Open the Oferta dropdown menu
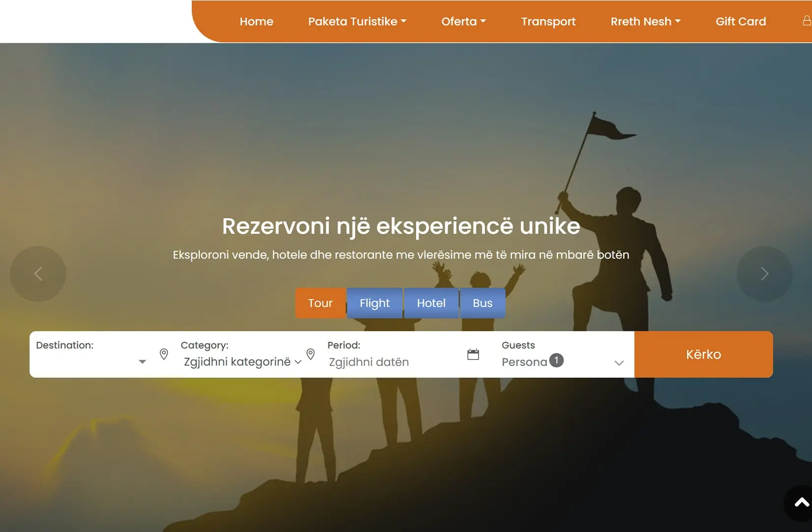 click(463, 22)
